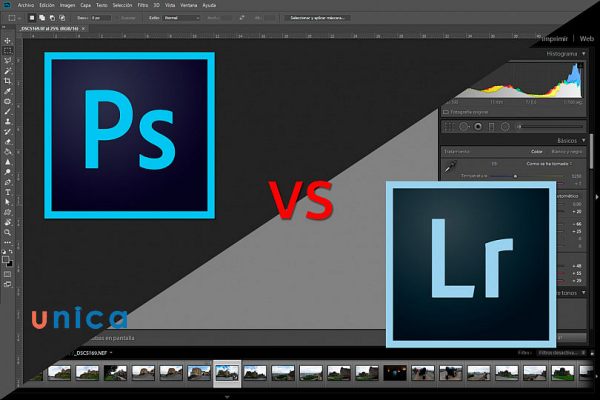Image resolution: width=600 pixels, height=400 pixels.
Task: Open the Estilo dropdown set to Normal
Action: pos(181,18)
